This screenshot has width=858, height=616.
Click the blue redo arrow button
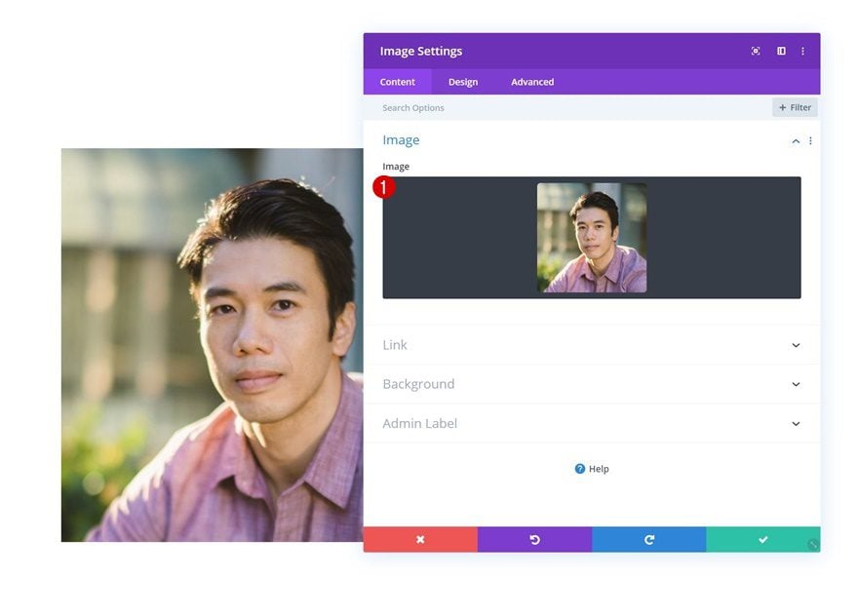pyautogui.click(x=649, y=539)
